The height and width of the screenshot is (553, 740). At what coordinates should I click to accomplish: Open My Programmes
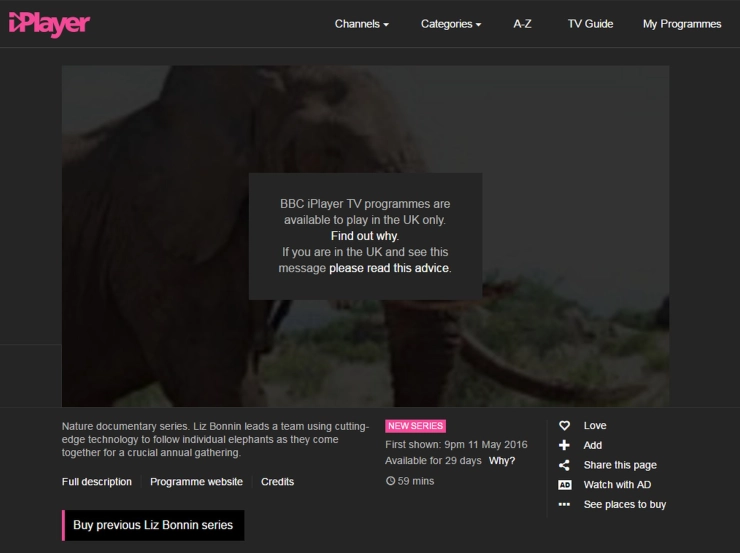681,24
